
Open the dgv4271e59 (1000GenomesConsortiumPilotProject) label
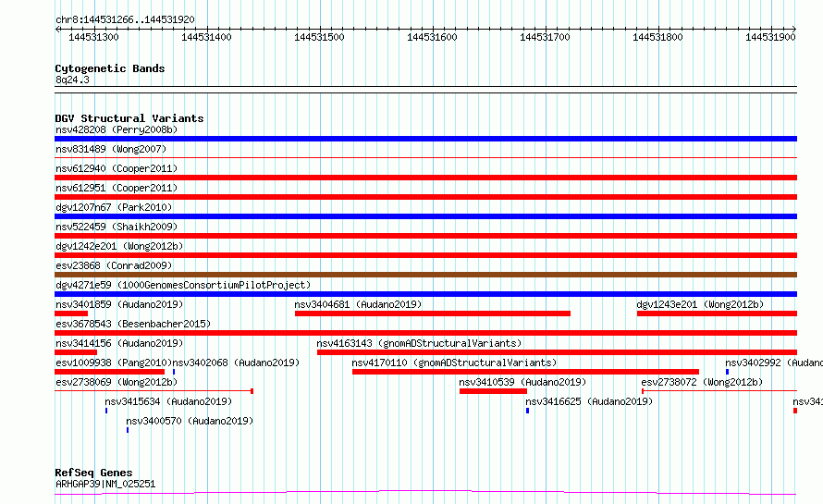point(183,285)
